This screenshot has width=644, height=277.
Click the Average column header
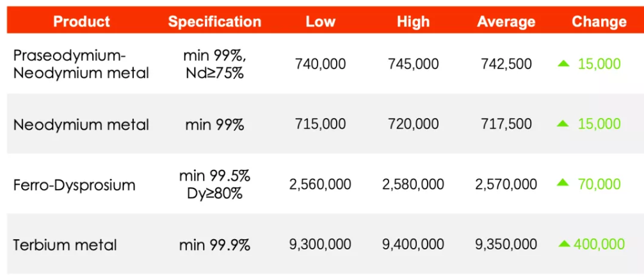pos(506,22)
